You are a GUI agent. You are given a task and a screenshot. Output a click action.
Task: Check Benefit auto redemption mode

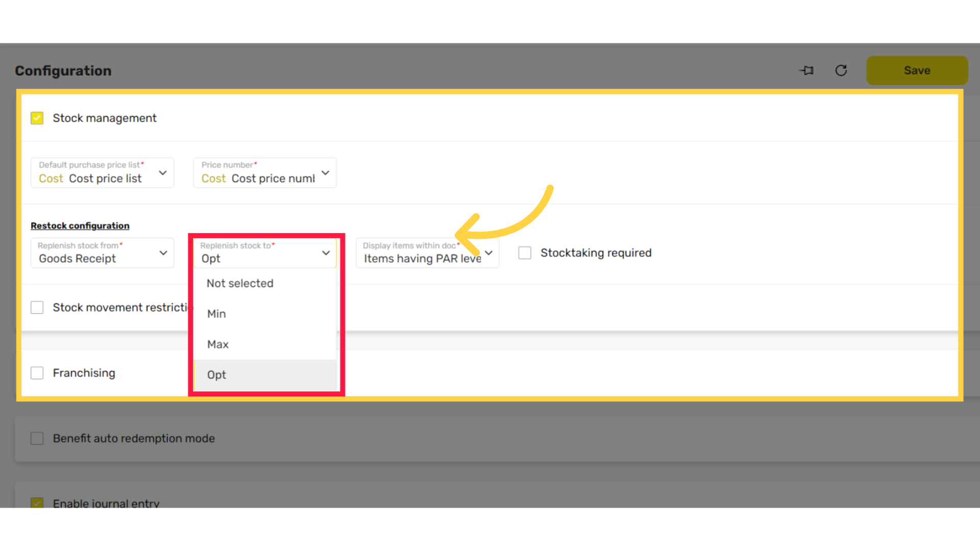click(x=37, y=438)
